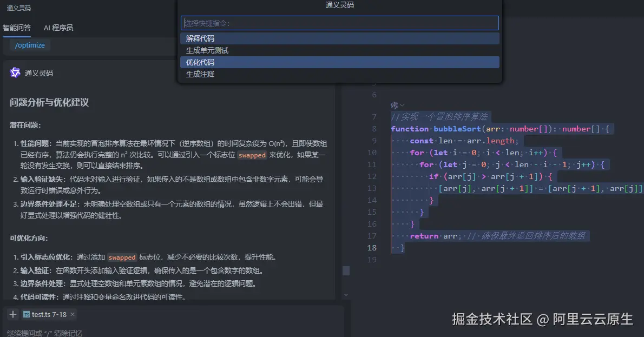Click the 通义灵码 logo icon in chat
This screenshot has width=644, height=337.
tap(15, 72)
